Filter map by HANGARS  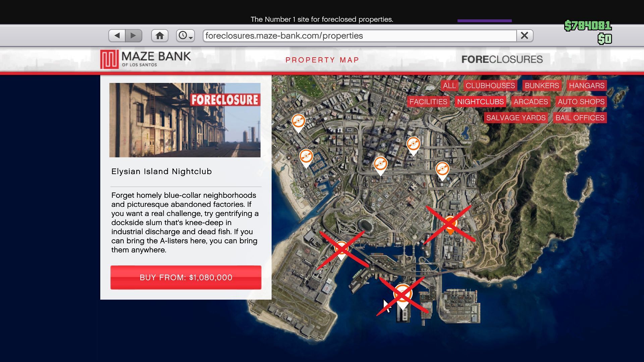click(586, 85)
